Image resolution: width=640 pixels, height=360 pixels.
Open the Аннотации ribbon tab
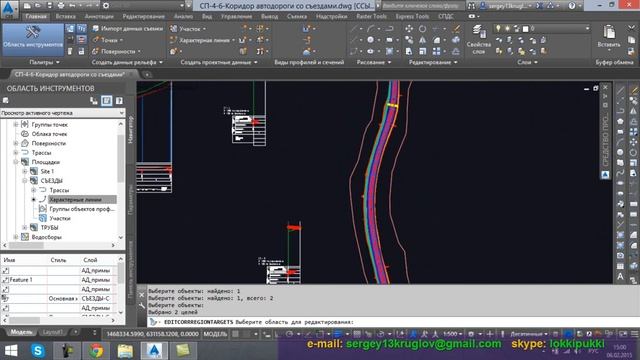99,16
